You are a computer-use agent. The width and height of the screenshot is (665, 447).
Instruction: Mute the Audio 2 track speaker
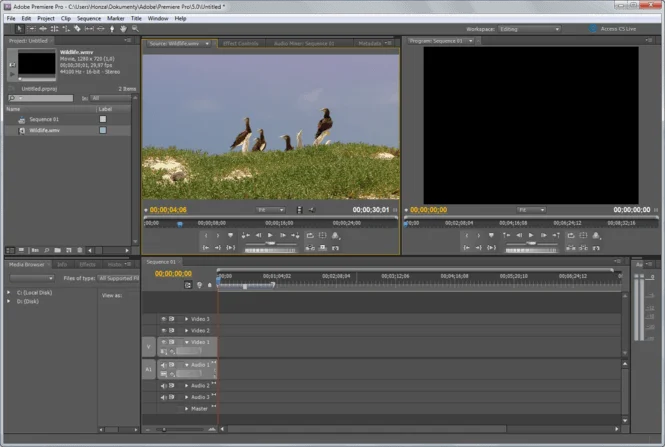[x=163, y=385]
